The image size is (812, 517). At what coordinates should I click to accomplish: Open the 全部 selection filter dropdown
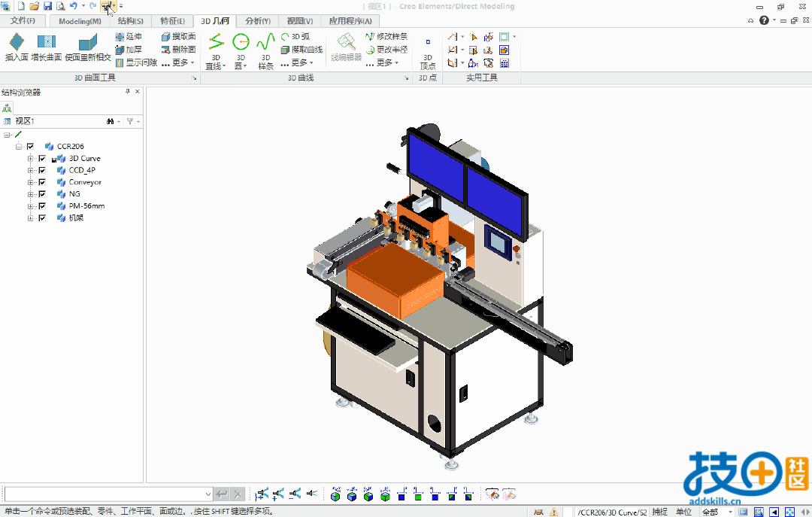[x=730, y=512]
